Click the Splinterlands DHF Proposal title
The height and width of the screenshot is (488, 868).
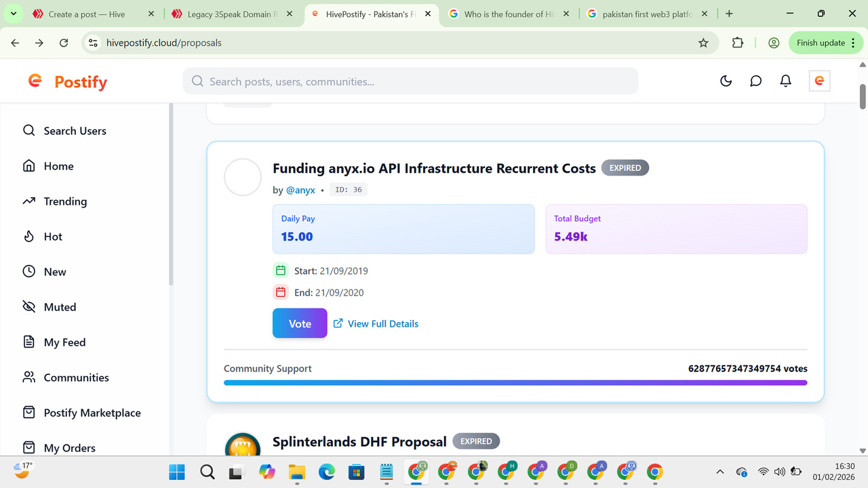pyautogui.click(x=359, y=441)
